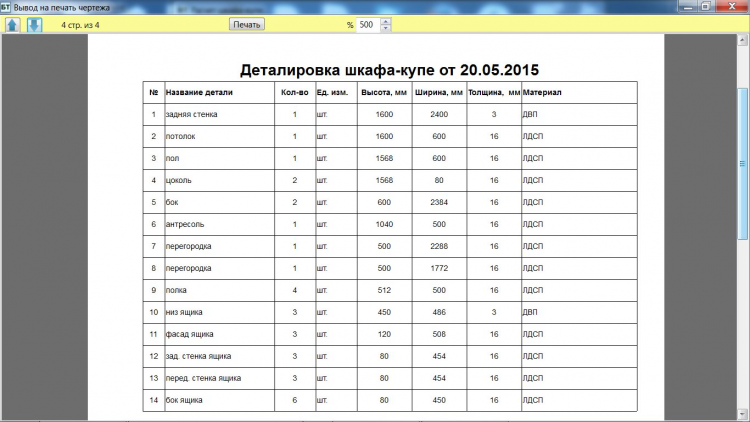Viewport: 750px width, 422px height.
Task: Click the height value 1040
Action: pyautogui.click(x=384, y=224)
